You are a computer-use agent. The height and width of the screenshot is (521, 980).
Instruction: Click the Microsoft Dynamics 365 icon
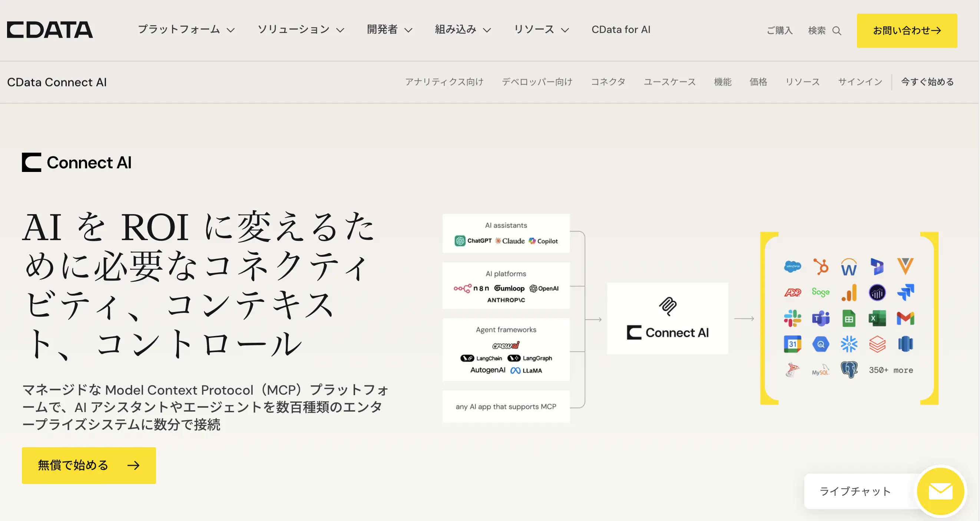[877, 266]
